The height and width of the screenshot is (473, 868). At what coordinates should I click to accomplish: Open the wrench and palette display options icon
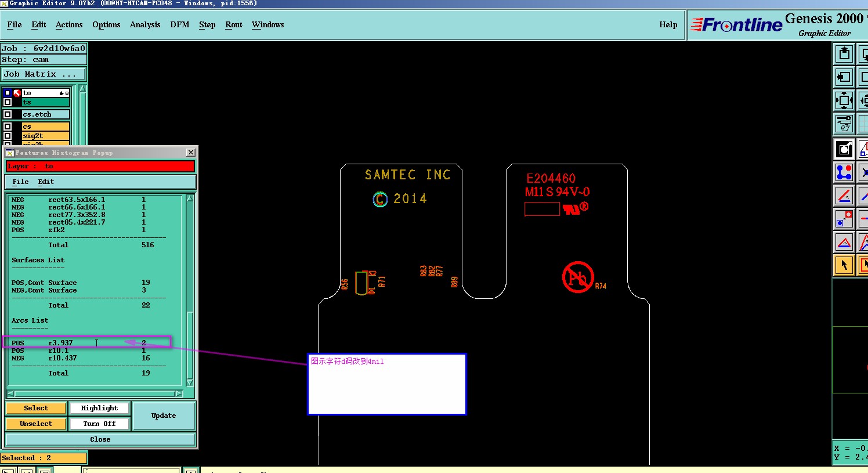844,123
